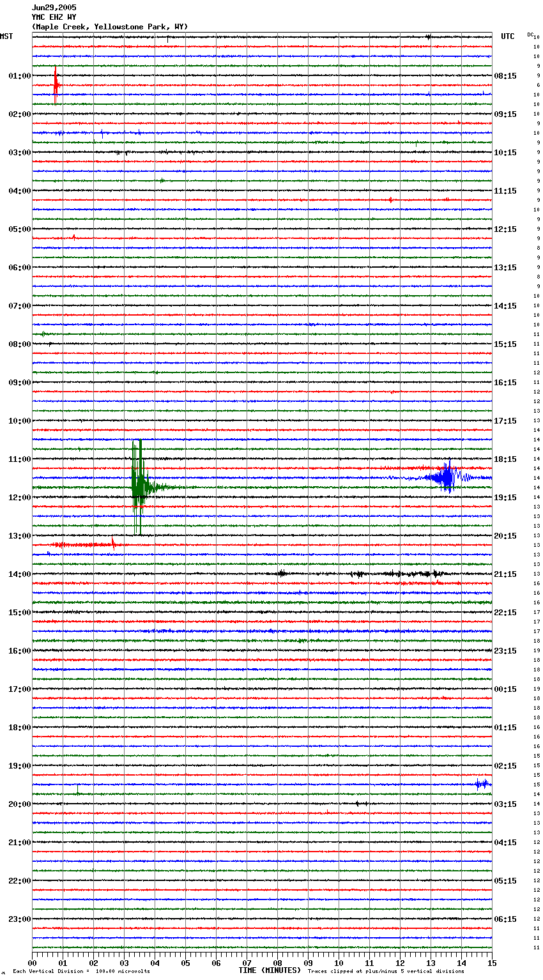543x980 pixels.
Task: Select the station code YMC EHZ WY
Action: point(54,17)
